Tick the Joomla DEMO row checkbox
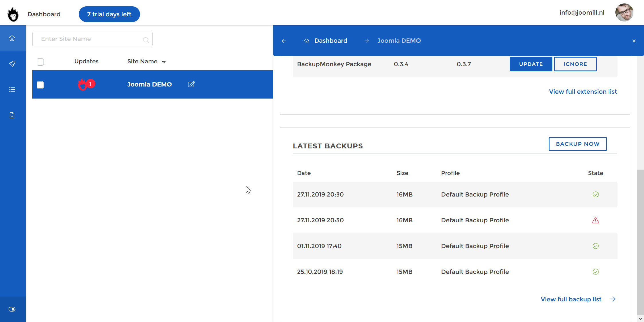The image size is (644, 322). (x=40, y=85)
